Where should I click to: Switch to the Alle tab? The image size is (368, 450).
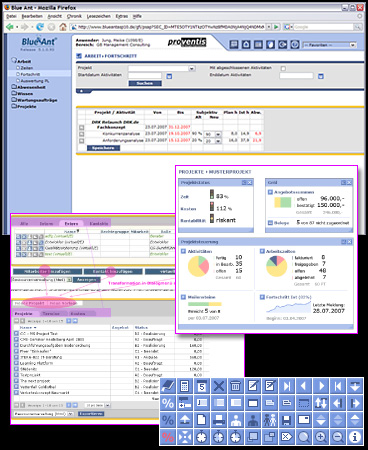[24, 224]
